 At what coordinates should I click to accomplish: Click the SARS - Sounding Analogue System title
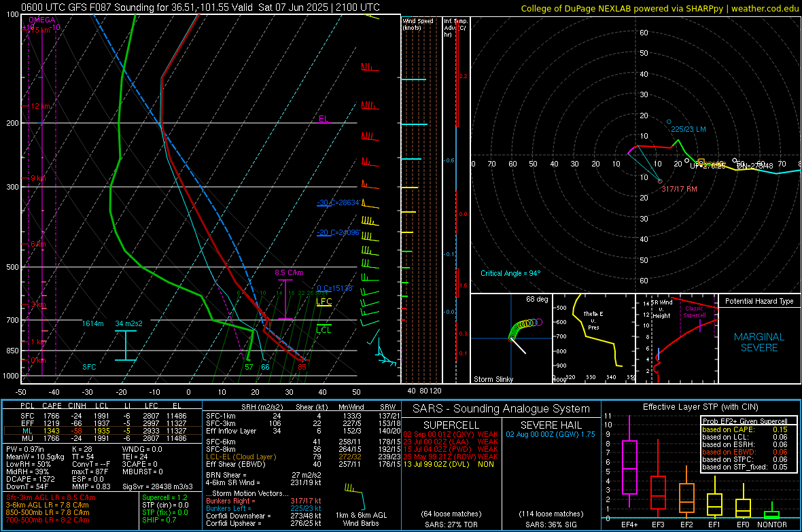501,409
